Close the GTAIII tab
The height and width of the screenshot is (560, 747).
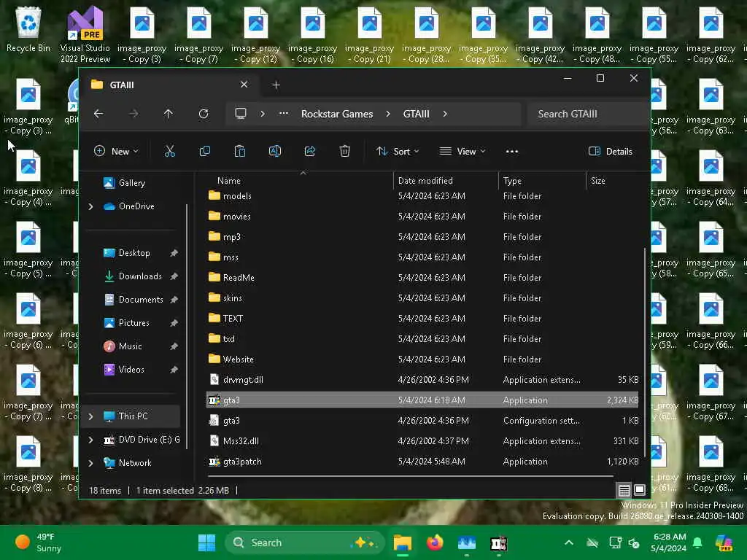click(x=244, y=85)
